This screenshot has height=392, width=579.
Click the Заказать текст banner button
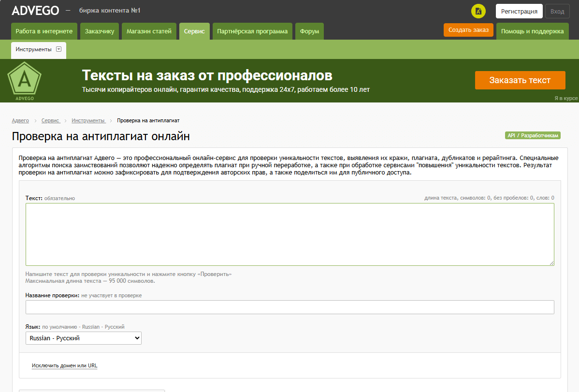coord(520,80)
